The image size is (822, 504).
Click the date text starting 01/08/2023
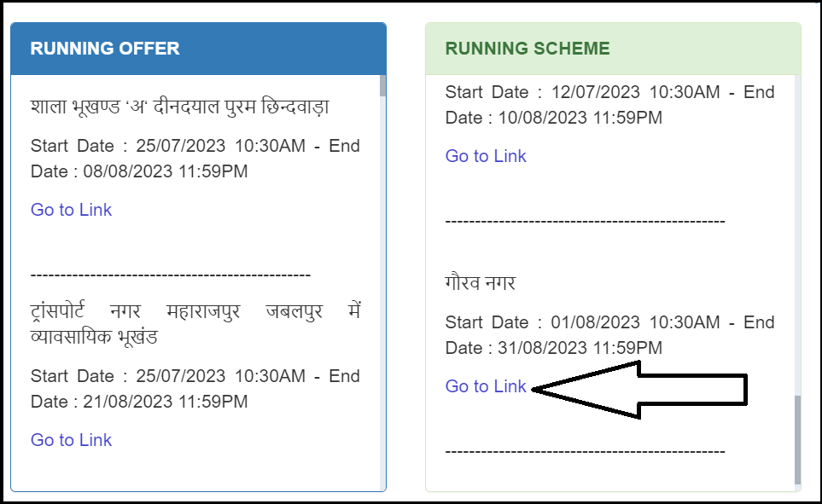coord(609,335)
